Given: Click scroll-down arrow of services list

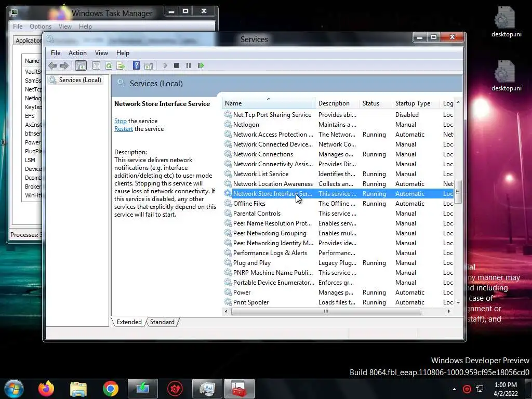Looking at the screenshot, I should pos(458,302).
